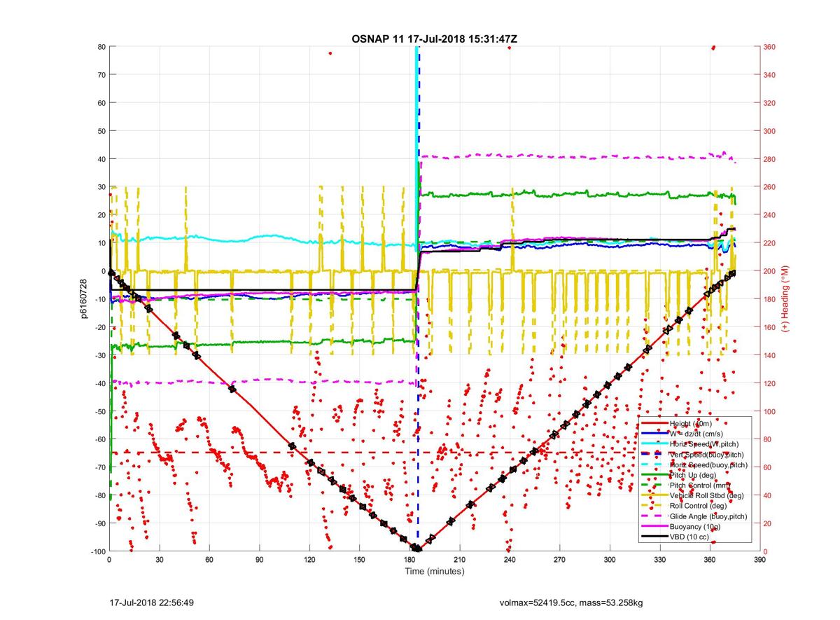Click the 'Roll Control (deg)' legend label
The image size is (840, 620).
coord(700,505)
